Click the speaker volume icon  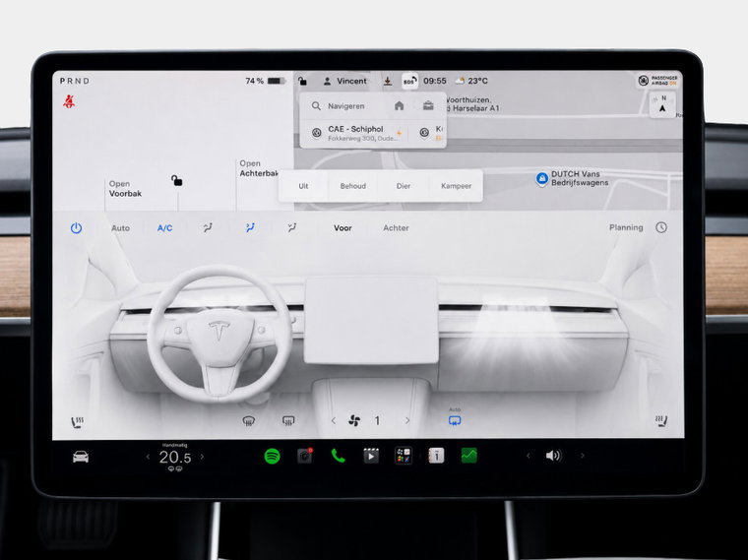553,456
